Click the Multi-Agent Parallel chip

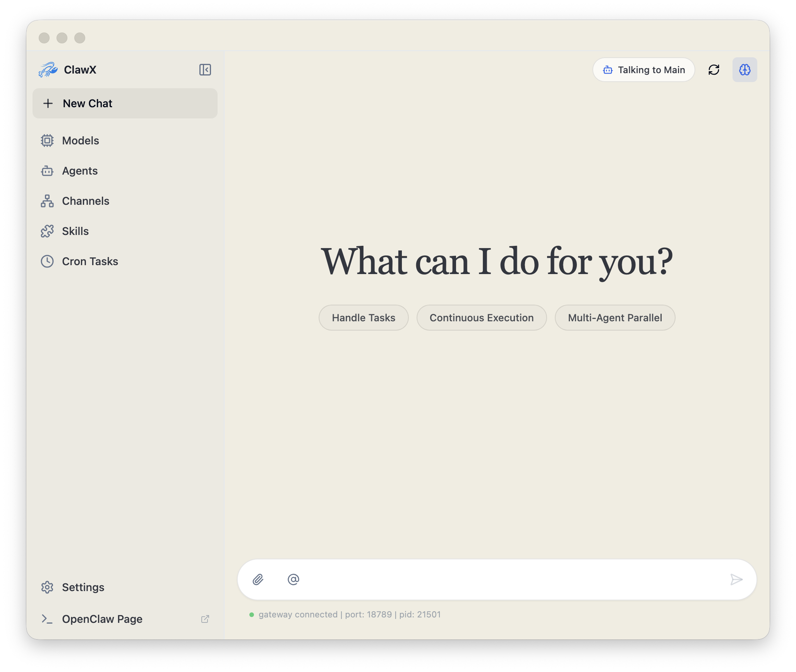coord(615,318)
